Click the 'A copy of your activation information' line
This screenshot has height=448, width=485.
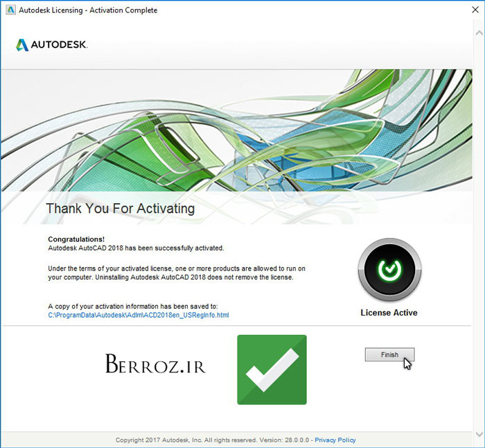coord(132,306)
